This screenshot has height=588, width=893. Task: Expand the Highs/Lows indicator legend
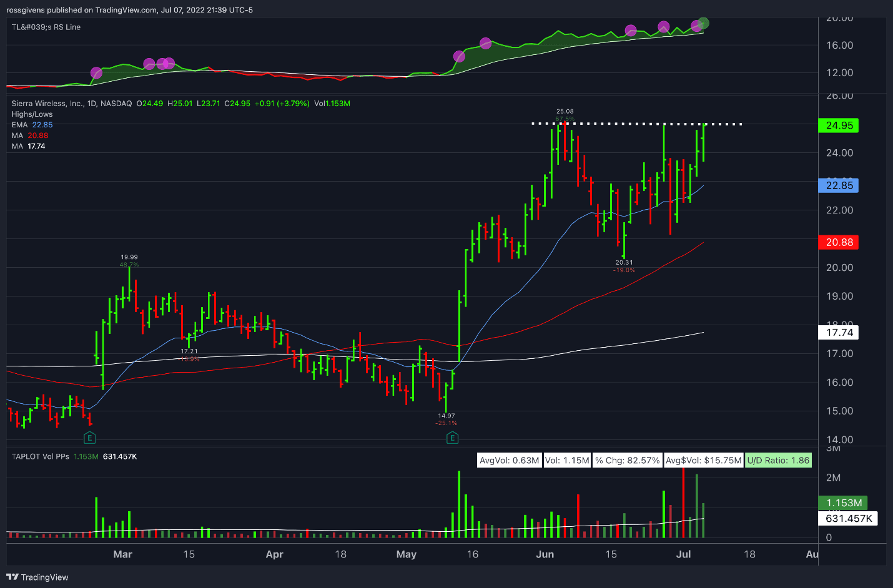tap(31, 114)
